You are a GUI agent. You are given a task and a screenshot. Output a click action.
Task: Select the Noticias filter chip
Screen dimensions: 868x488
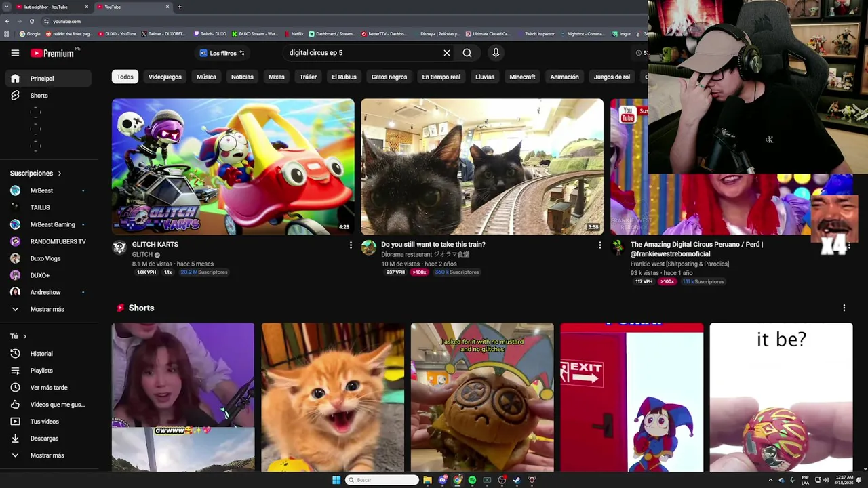pos(242,77)
